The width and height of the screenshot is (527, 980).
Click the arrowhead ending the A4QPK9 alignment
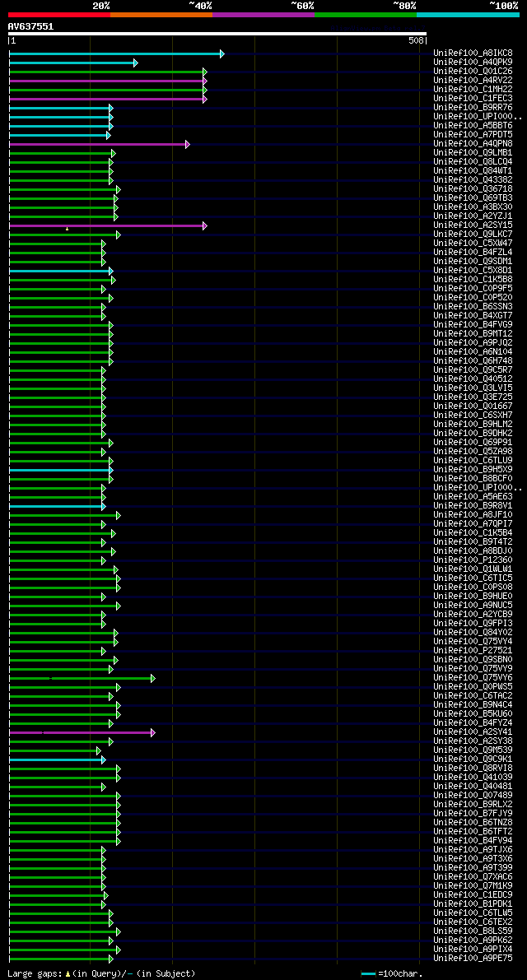pos(136,63)
